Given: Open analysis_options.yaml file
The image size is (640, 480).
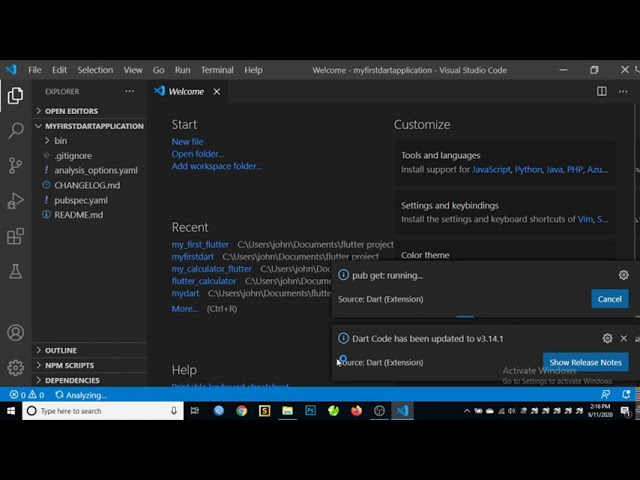Looking at the screenshot, I should click(x=90, y=171).
